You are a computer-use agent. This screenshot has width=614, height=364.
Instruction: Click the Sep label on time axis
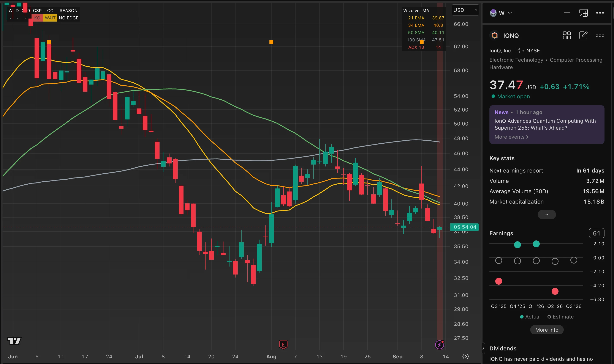397,356
